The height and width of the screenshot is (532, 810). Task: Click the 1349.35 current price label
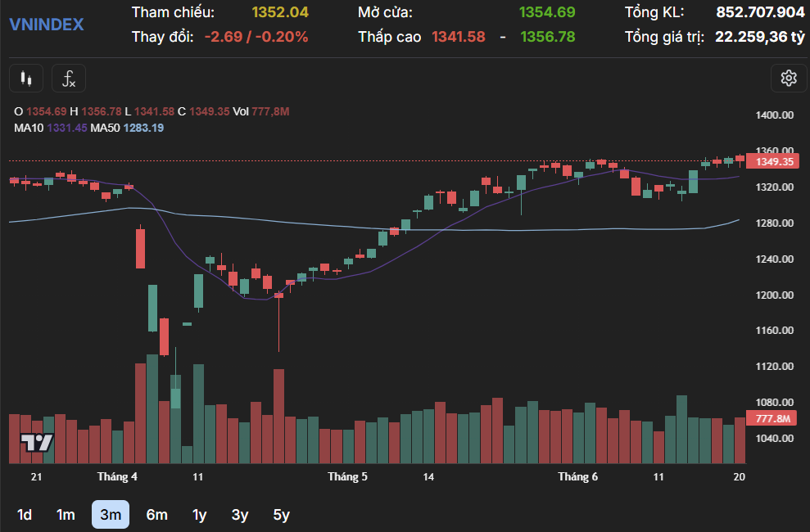(x=773, y=161)
